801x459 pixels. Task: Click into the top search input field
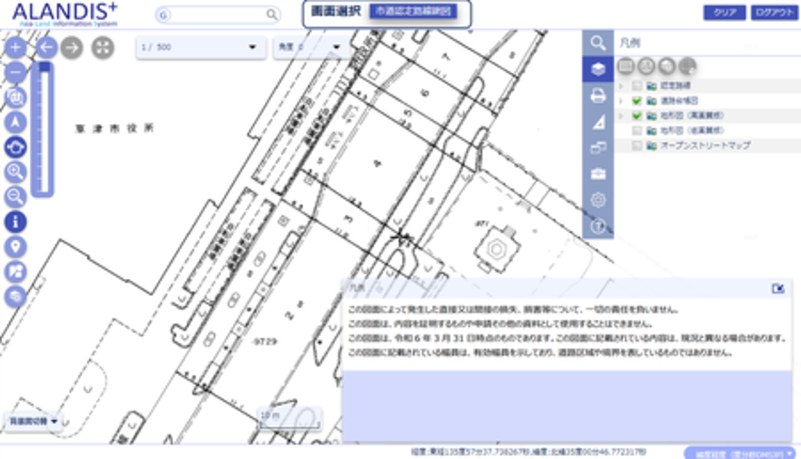pyautogui.click(x=217, y=15)
